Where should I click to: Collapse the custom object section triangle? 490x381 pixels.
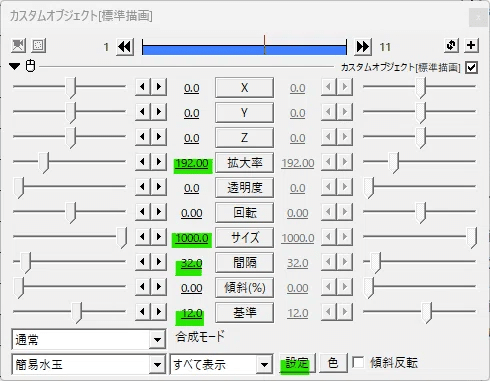[x=15, y=66]
